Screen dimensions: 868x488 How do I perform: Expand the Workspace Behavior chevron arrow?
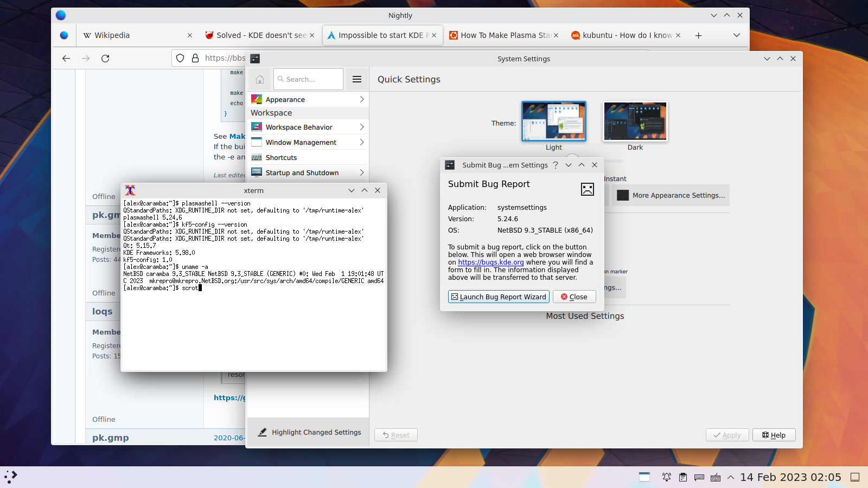[362, 127]
